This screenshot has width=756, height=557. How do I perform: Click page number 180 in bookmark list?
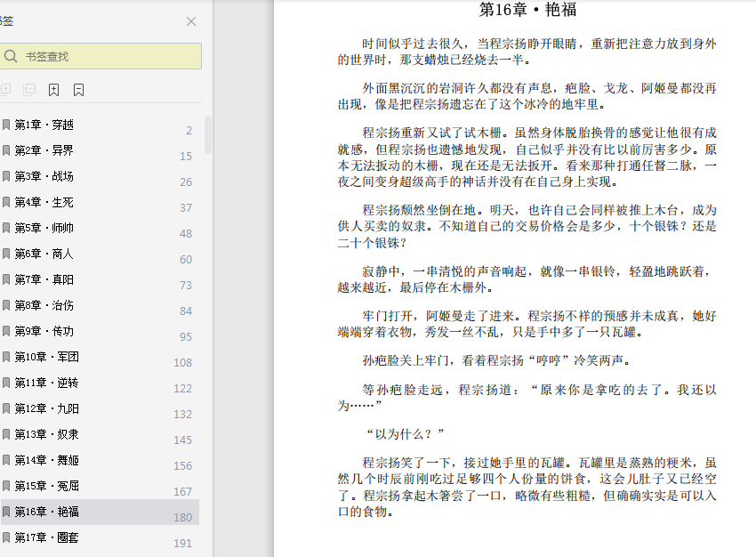(x=182, y=518)
